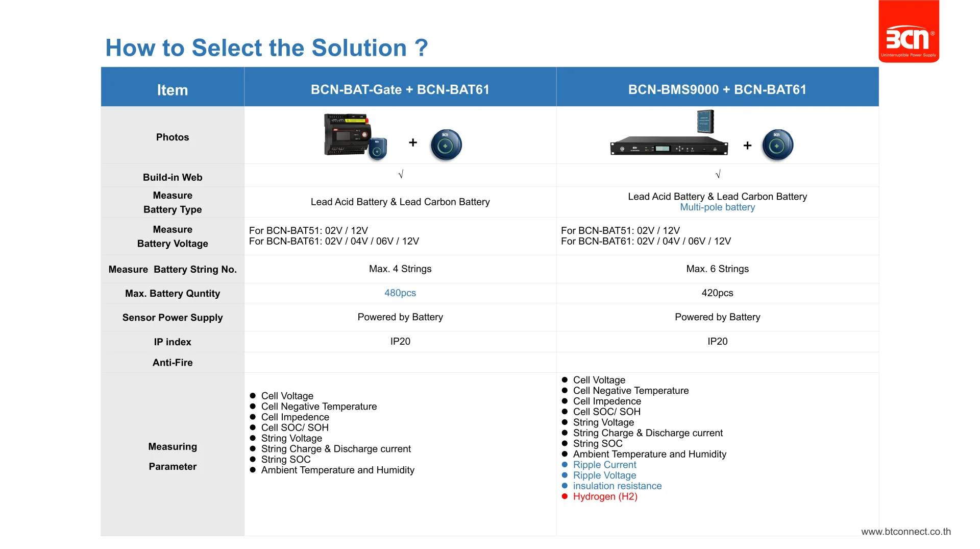Click the 'Build-in Web' row label
Image resolution: width=980 pixels, height=549 pixels.
173,177
